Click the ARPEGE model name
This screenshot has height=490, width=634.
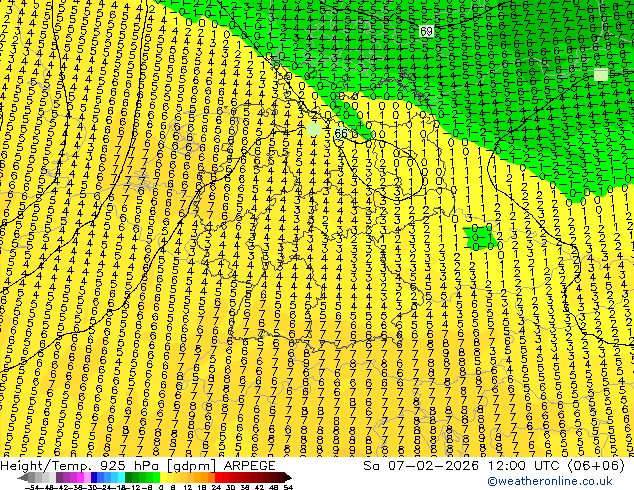(x=249, y=466)
